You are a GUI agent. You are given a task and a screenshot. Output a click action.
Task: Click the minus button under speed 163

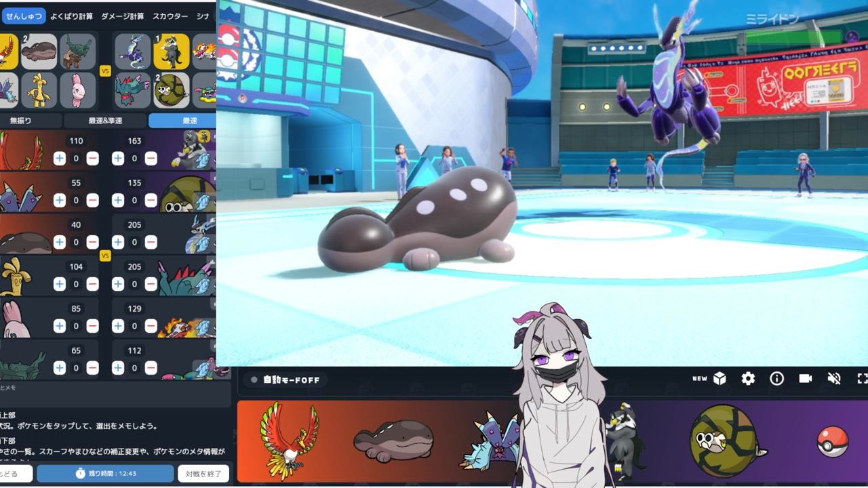151,159
